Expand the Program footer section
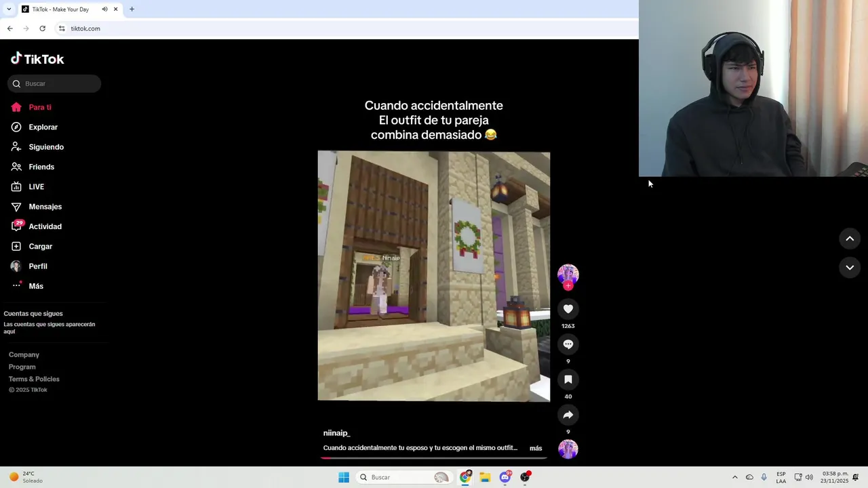The width and height of the screenshot is (868, 488). (22, 367)
